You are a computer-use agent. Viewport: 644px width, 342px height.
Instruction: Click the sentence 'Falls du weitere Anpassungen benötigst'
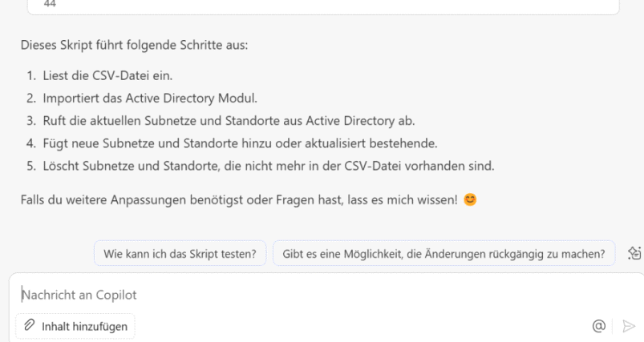[x=239, y=199]
